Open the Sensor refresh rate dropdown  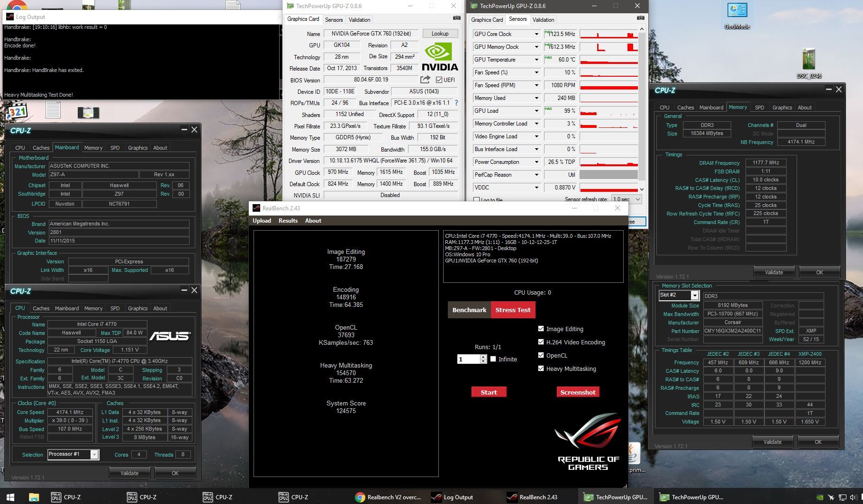click(627, 199)
